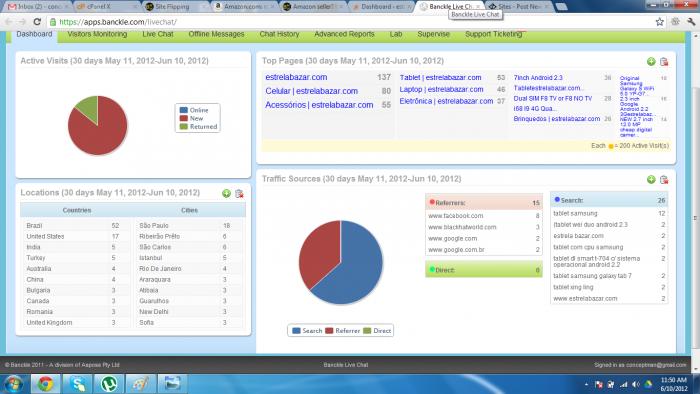The image size is (700, 394).
Task: Click green add icon in Top Pages panel
Action: [651, 62]
